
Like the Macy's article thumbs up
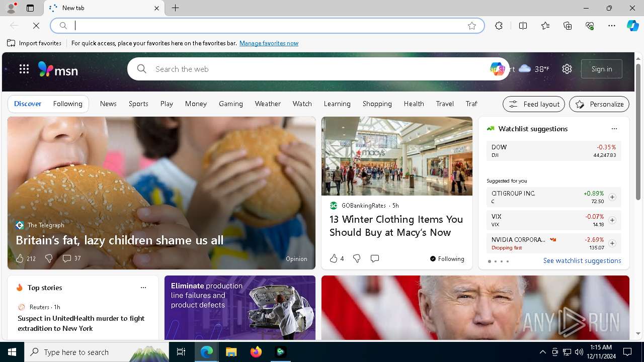[334, 258]
